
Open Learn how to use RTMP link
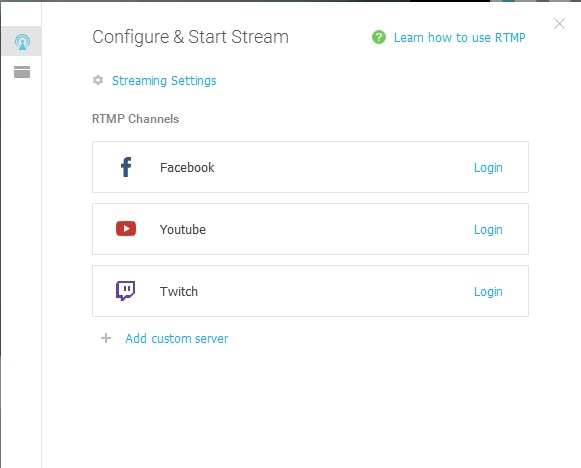[x=459, y=37]
